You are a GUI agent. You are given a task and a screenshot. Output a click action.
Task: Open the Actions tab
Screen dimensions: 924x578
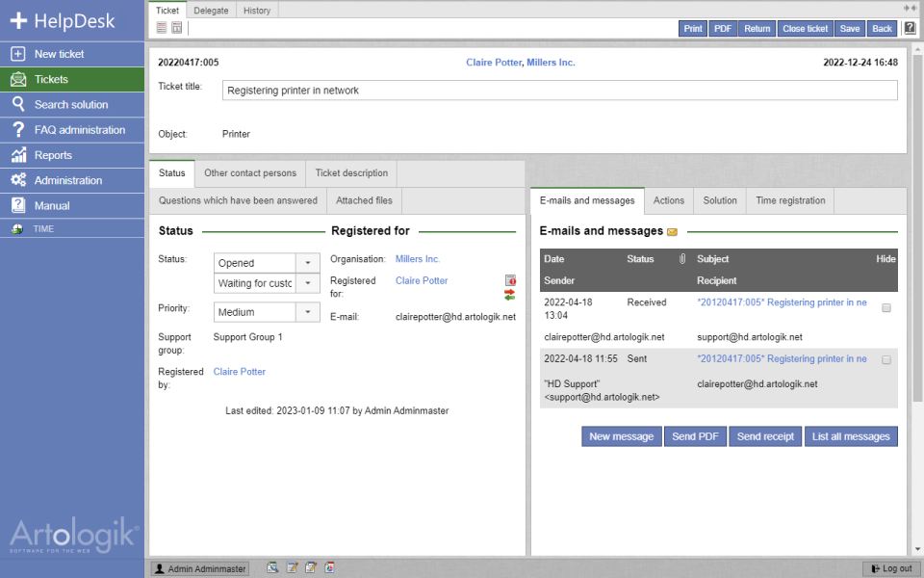[669, 200]
